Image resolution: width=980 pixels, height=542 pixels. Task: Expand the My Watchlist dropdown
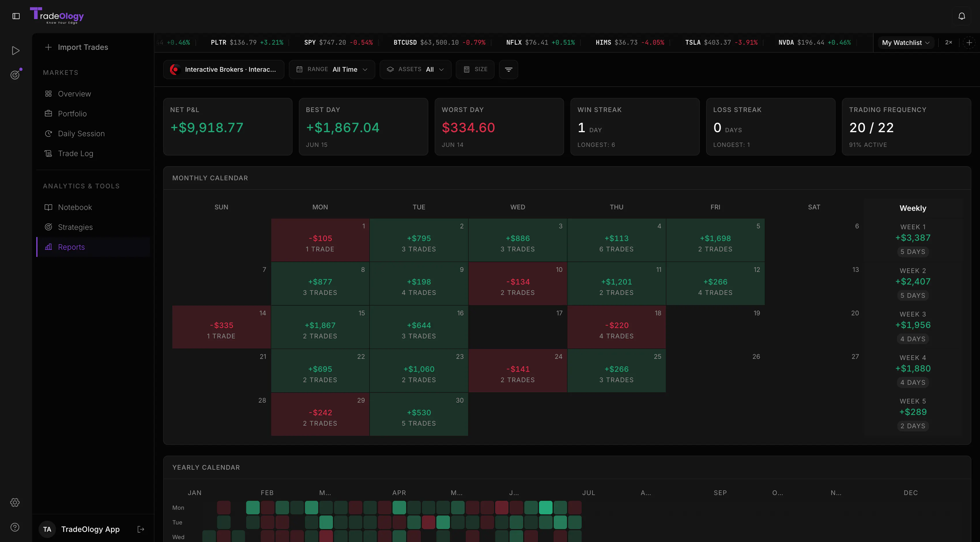[x=906, y=43]
